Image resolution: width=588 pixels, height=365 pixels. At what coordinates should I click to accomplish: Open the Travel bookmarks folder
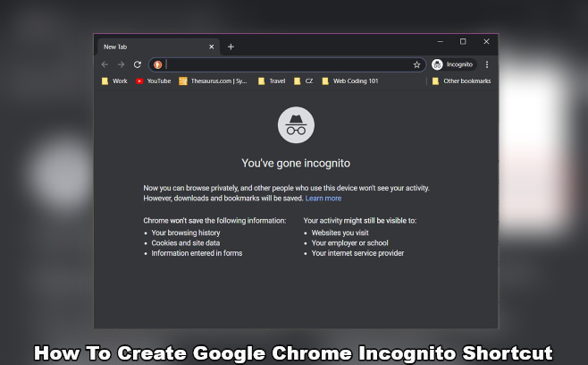(x=272, y=81)
